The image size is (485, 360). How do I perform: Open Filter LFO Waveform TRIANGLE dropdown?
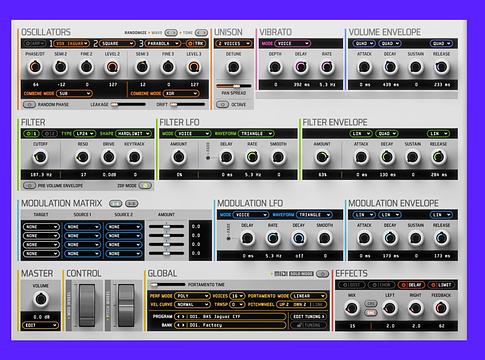pos(256,134)
